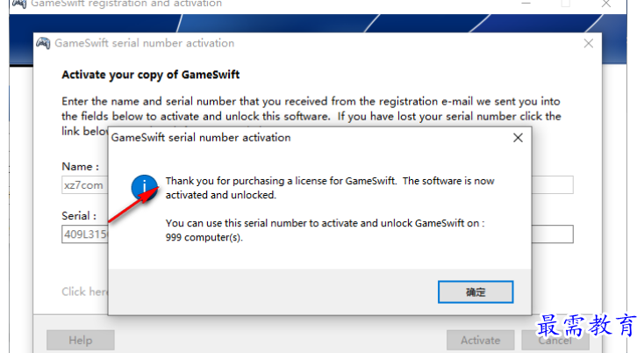Click the "Serial :" label
Viewport: 644px width, 353px height.
click(x=79, y=216)
